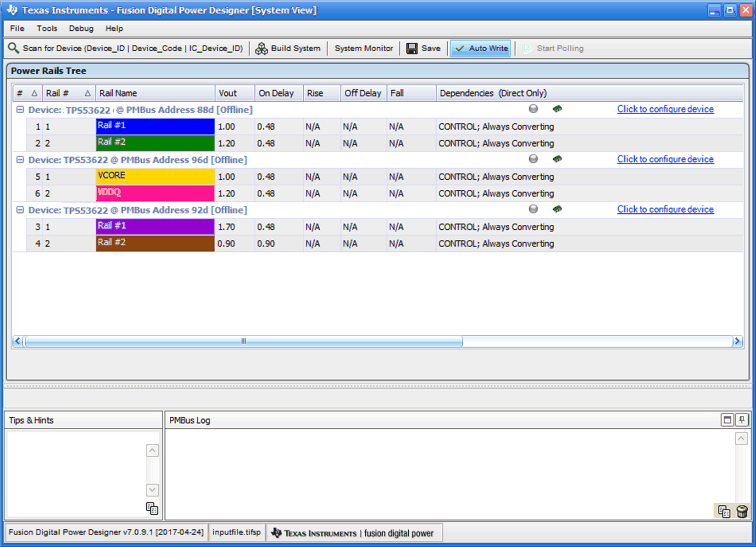Click the Build System icon
756x547 pixels.
tap(261, 48)
